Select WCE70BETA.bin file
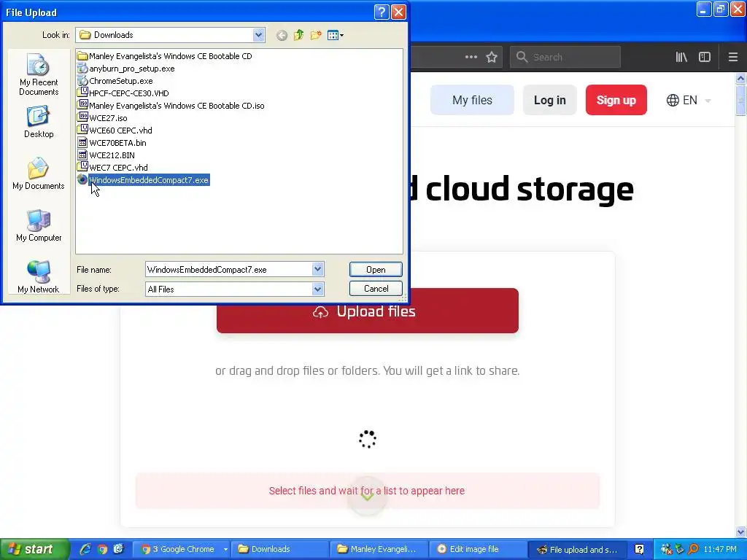 [112, 143]
